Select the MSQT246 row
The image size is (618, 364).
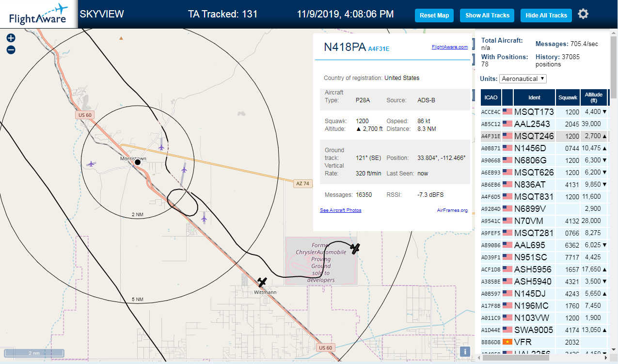tap(544, 136)
